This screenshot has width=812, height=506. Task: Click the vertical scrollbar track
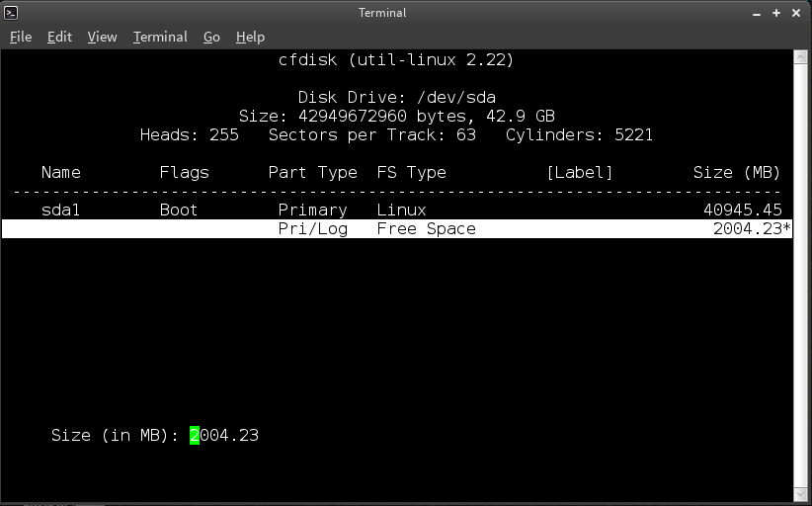pos(800,276)
